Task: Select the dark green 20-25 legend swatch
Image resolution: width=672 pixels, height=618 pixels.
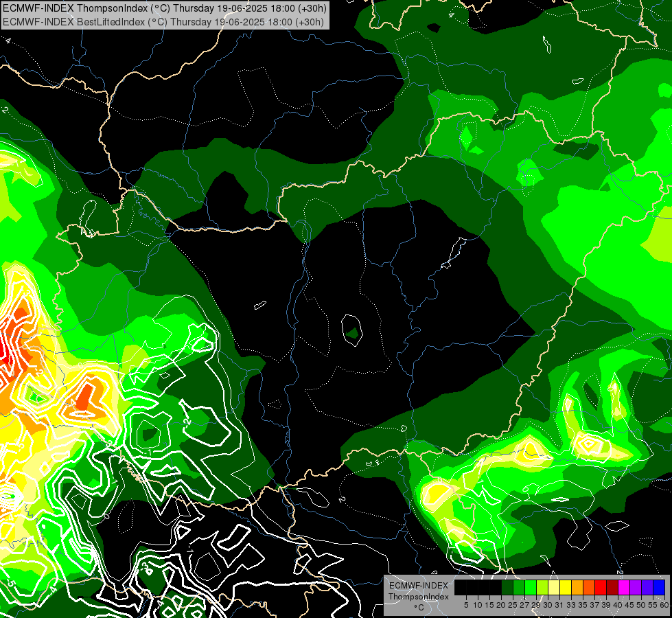Action: (x=507, y=587)
